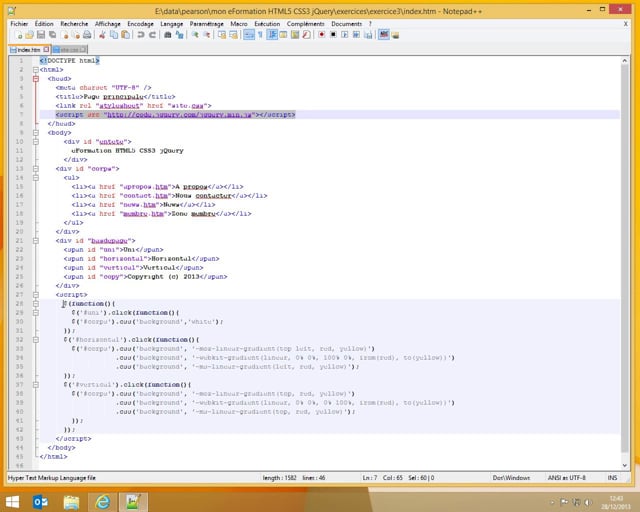Open the Encodage menu
Viewport: 640px width, 512px height.
(140, 24)
